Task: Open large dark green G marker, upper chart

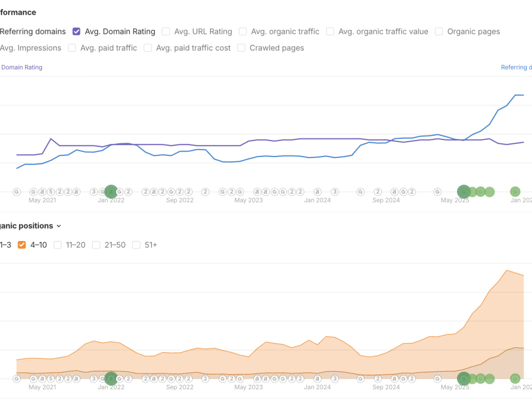Action: click(x=463, y=192)
